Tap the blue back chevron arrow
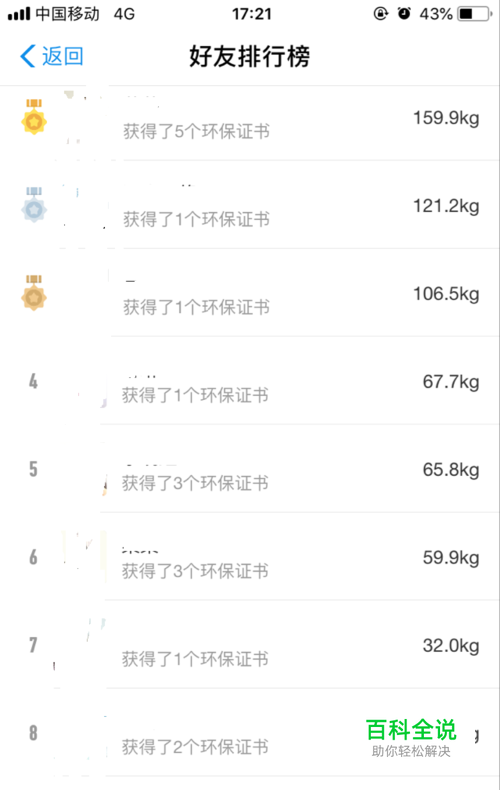This screenshot has width=500, height=790. [x=28, y=55]
